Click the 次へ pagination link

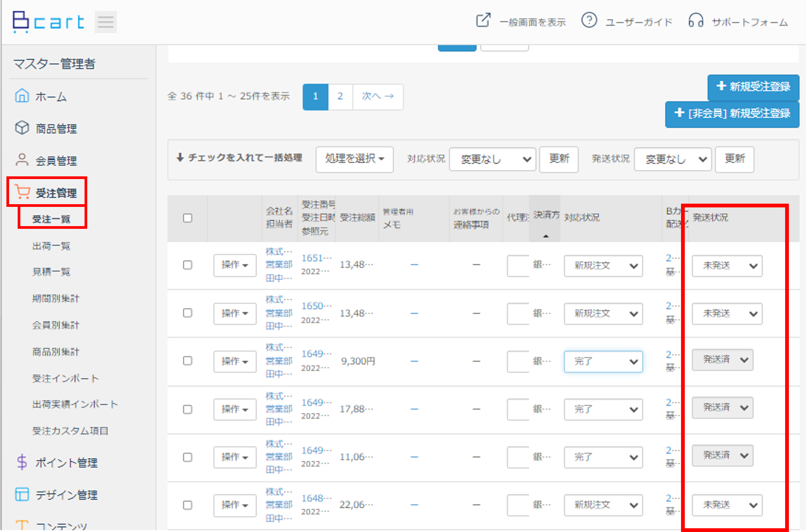pos(378,97)
